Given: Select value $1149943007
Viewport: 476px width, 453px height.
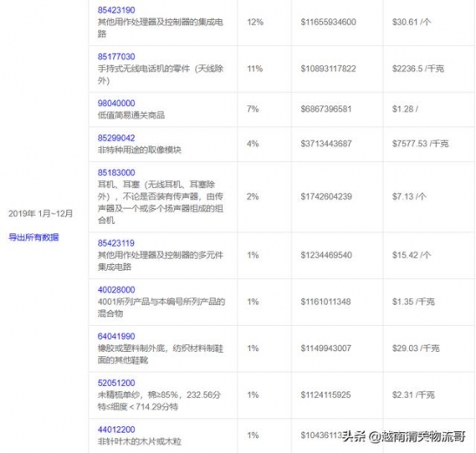Looking at the screenshot, I should [x=326, y=348].
